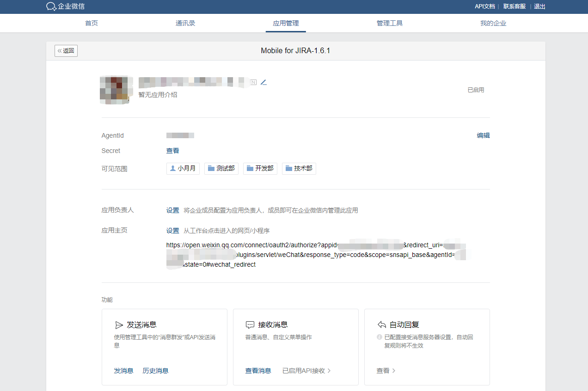588x391 pixels.
Task: Click the 小月月 member tag
Action: click(183, 168)
